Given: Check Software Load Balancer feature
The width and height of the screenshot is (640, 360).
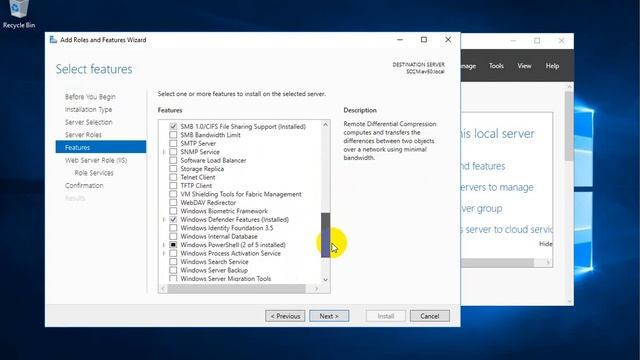Looking at the screenshot, I should tap(173, 160).
